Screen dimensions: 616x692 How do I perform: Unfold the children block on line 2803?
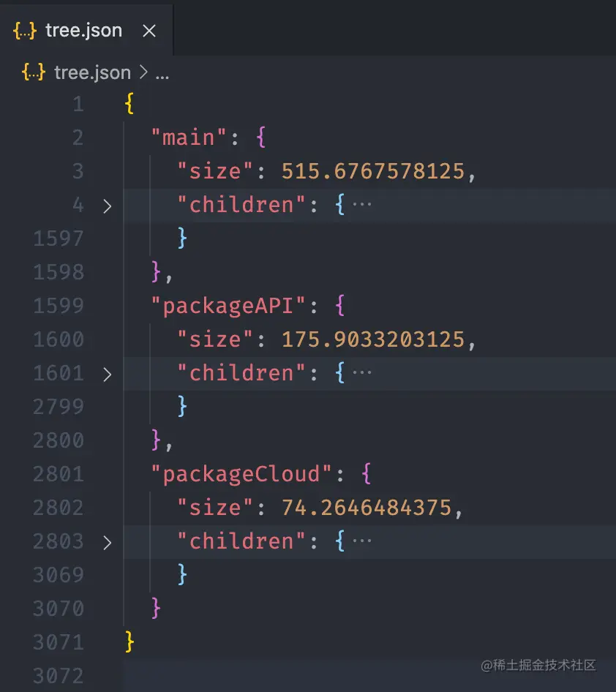point(108,542)
